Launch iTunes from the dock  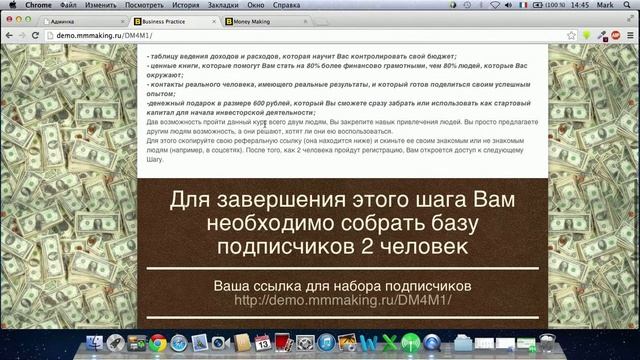pyautogui.click(x=326, y=343)
